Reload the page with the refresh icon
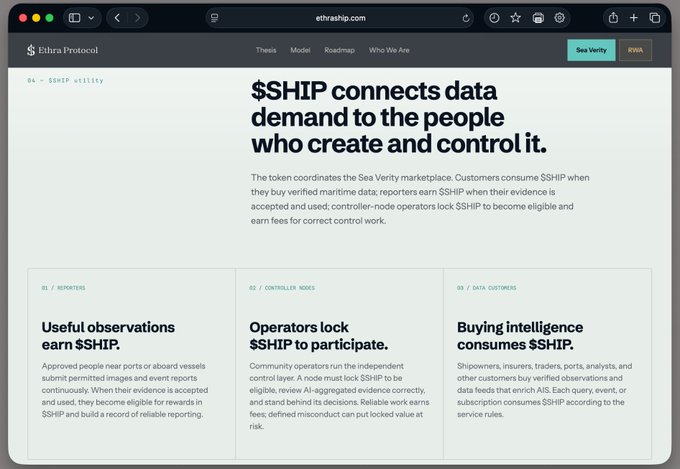 [x=466, y=18]
